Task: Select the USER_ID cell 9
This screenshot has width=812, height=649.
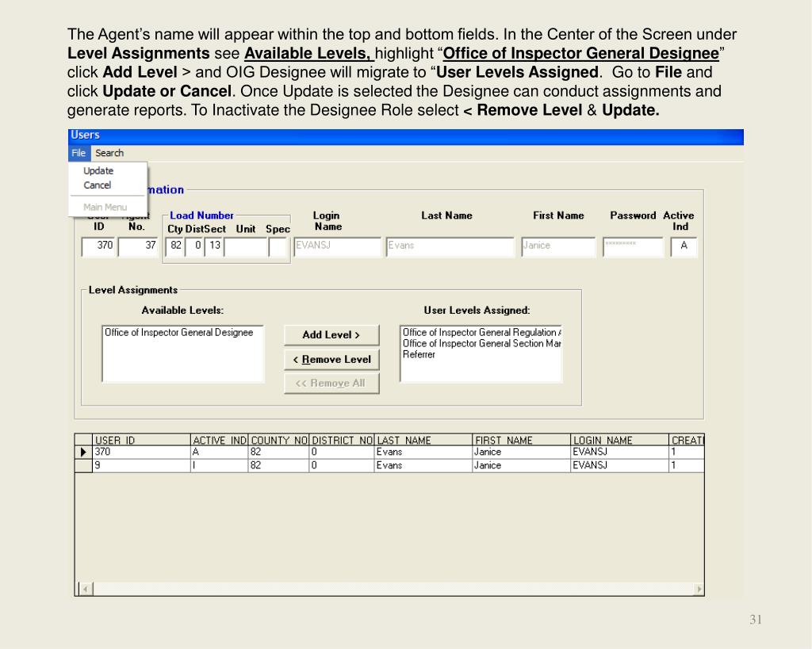Action: point(141,465)
